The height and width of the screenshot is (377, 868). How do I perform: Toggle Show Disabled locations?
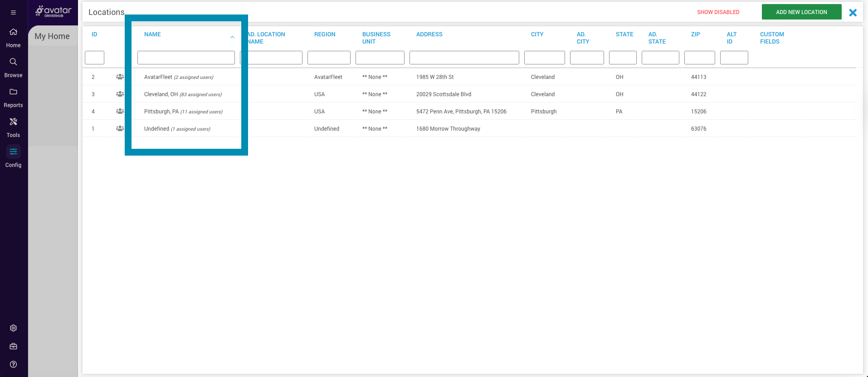(718, 12)
